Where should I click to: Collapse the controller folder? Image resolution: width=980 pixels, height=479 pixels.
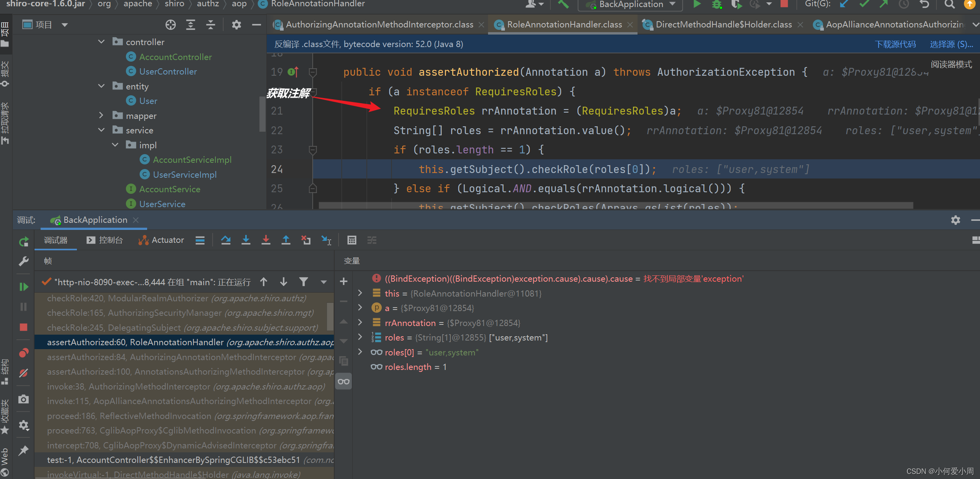[x=102, y=42]
